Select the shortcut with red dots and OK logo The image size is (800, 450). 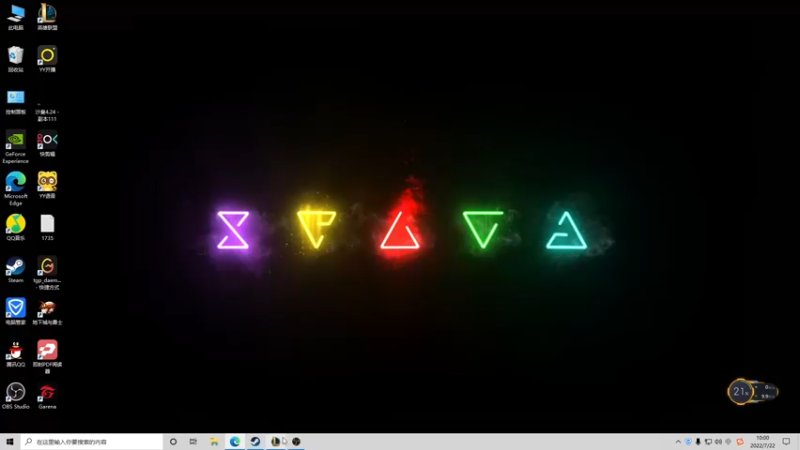point(47,144)
